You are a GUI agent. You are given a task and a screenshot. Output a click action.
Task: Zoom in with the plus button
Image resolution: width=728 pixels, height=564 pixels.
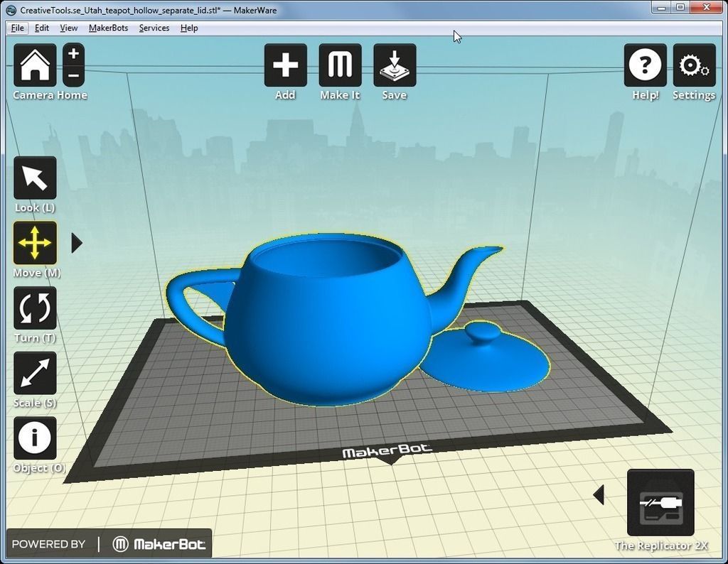click(73, 54)
